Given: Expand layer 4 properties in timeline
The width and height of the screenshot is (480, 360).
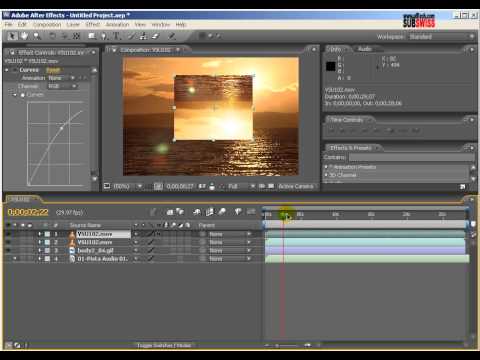Looking at the screenshot, I should point(40,259).
